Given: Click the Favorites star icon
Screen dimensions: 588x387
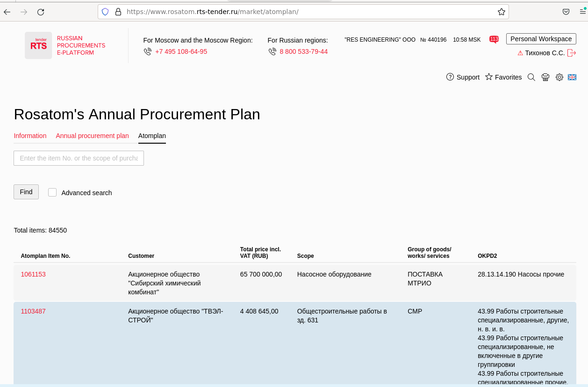Looking at the screenshot, I should click(489, 77).
